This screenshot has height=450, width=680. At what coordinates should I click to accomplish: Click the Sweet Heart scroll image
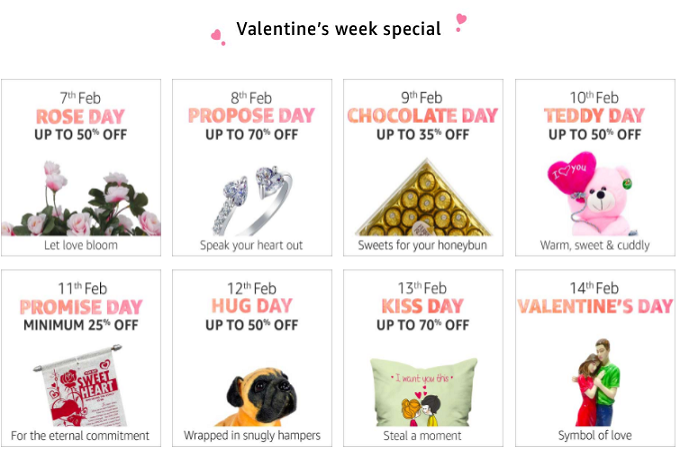[x=80, y=385]
